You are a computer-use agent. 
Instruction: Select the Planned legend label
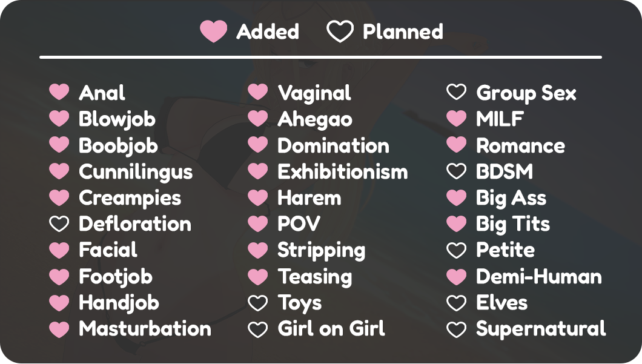pos(403,31)
